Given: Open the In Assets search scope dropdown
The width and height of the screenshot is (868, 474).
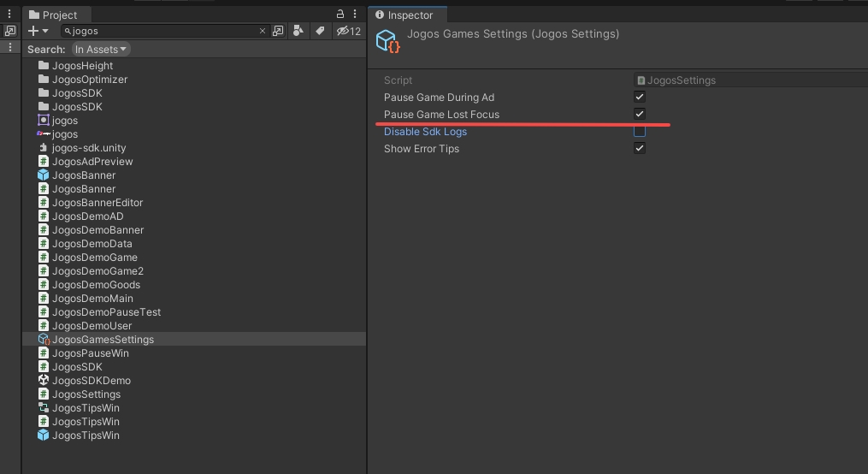Looking at the screenshot, I should (x=100, y=50).
